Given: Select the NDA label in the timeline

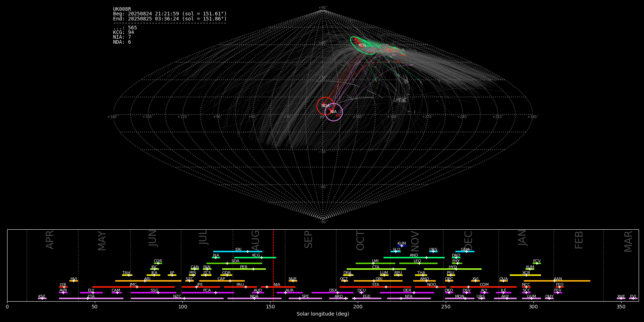Looking at the screenshot, I should [254, 297].
